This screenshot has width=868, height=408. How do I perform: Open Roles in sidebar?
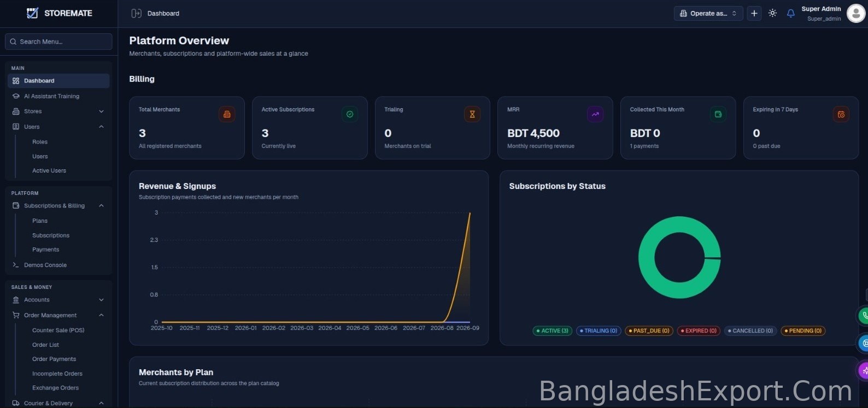[x=40, y=142]
